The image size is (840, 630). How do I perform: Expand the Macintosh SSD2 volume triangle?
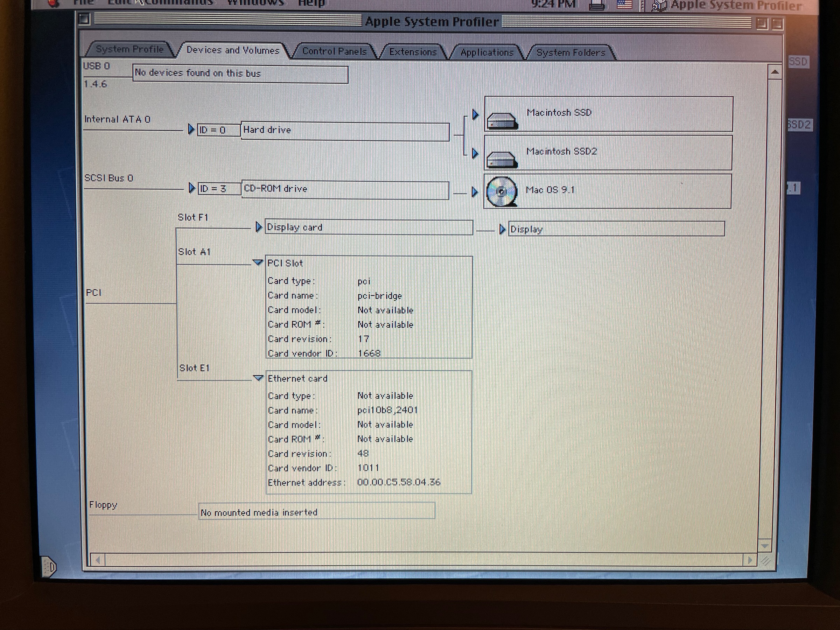[x=475, y=153]
